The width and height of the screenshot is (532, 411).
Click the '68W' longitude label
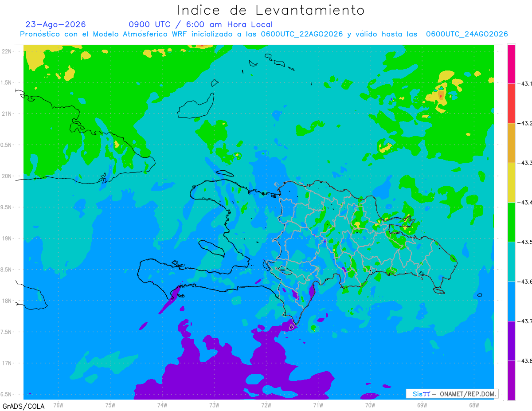point(474,405)
